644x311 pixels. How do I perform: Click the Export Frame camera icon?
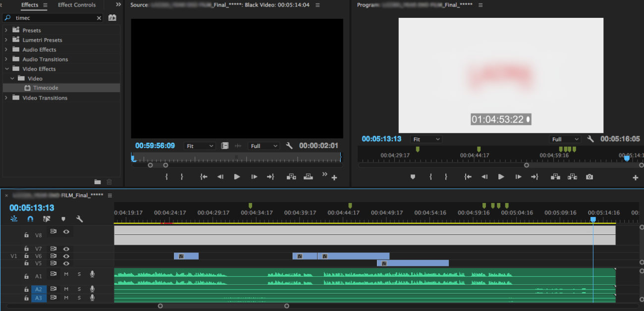589,177
